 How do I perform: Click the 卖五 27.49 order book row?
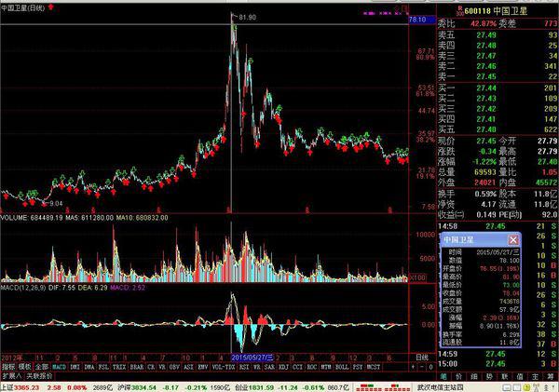(498, 35)
